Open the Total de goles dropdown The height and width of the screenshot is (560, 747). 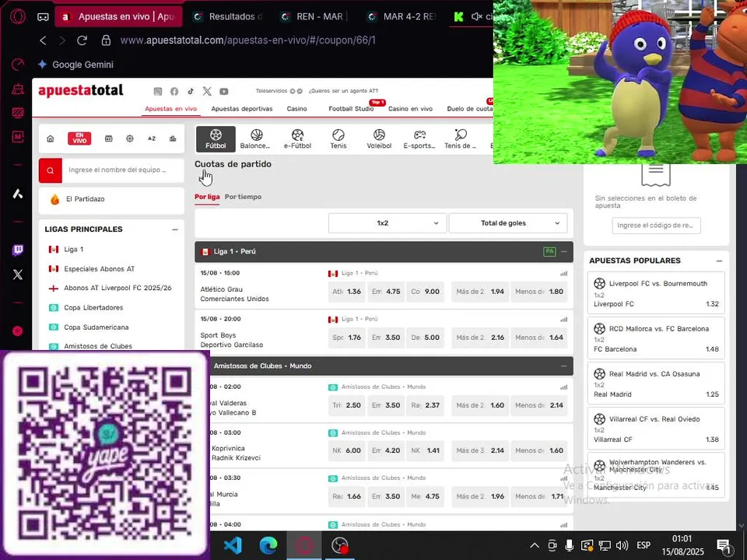click(x=508, y=223)
